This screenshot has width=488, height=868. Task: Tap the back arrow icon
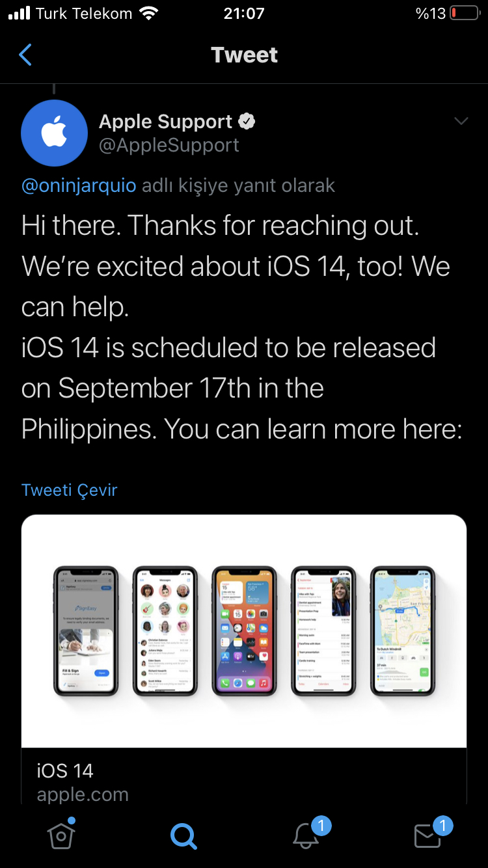click(25, 55)
